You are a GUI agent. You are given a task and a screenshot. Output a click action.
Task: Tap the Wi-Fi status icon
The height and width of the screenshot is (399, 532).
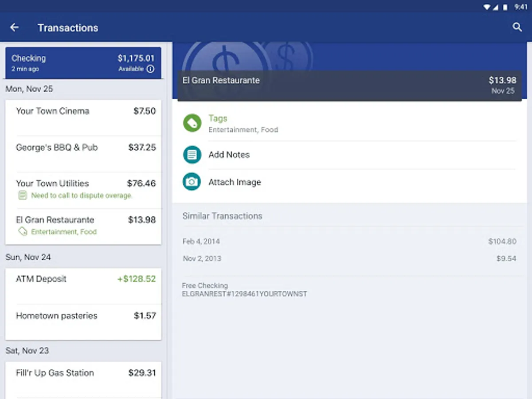(x=487, y=7)
